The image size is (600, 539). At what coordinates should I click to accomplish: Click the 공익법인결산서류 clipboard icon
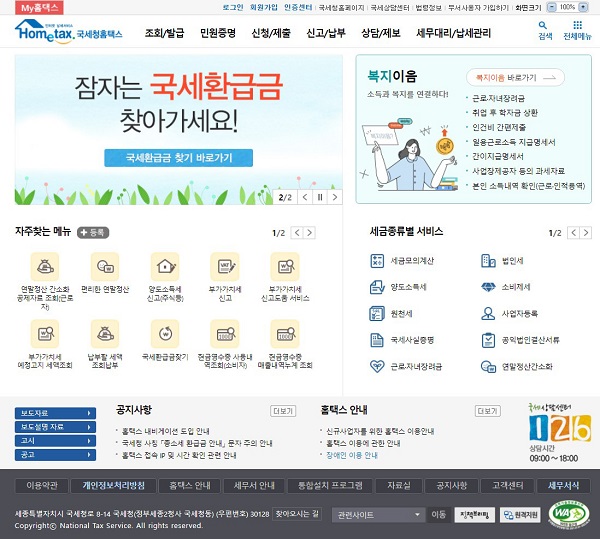[488, 340]
